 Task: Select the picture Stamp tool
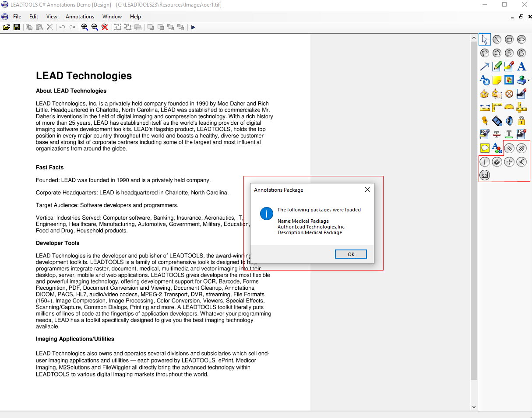coord(509,80)
